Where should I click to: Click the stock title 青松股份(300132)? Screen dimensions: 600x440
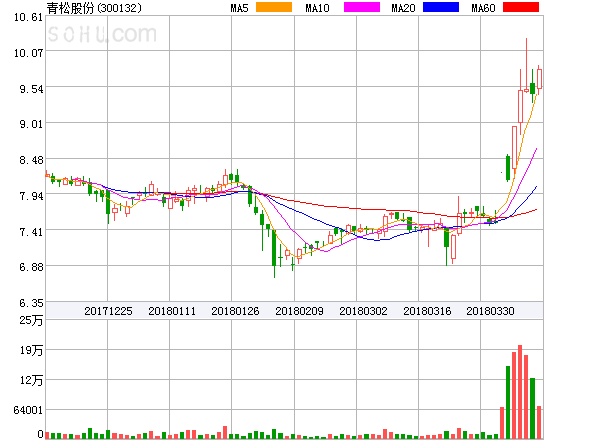pos(94,8)
